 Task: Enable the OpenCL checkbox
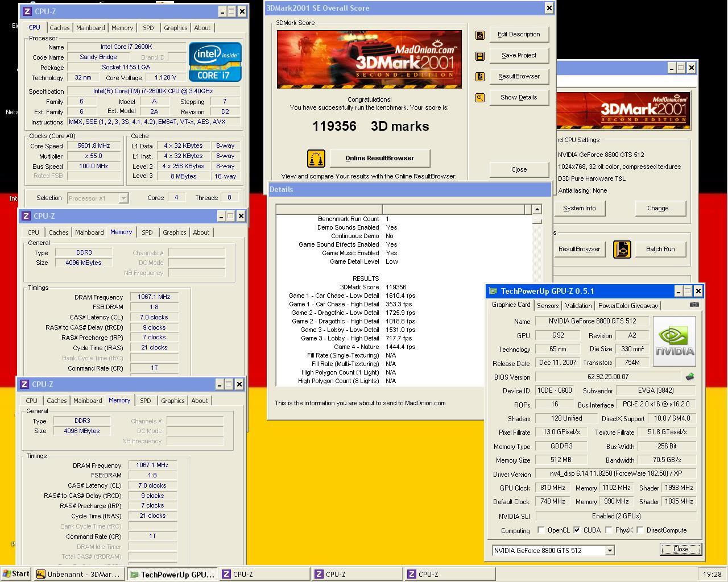[541, 530]
